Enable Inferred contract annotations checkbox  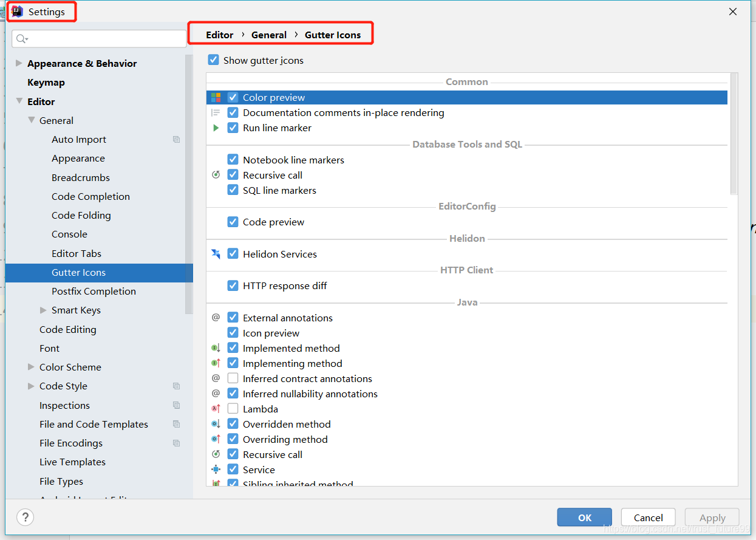click(233, 378)
